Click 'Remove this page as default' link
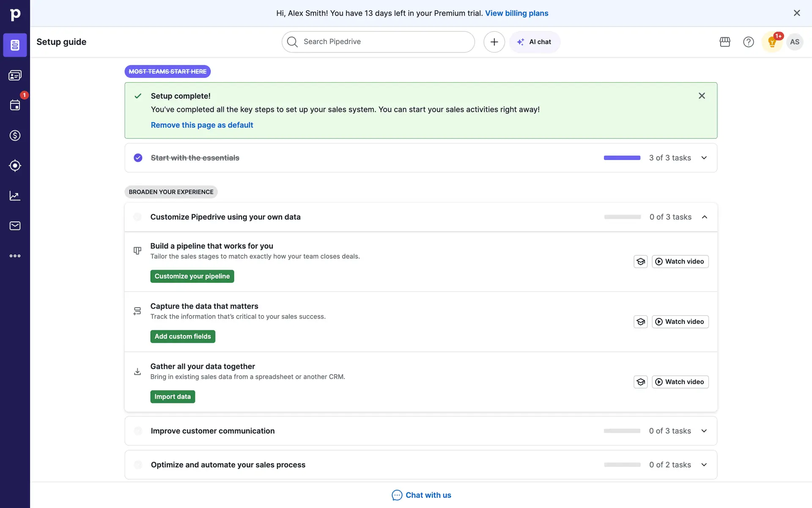This screenshot has height=508, width=812. 202,125
